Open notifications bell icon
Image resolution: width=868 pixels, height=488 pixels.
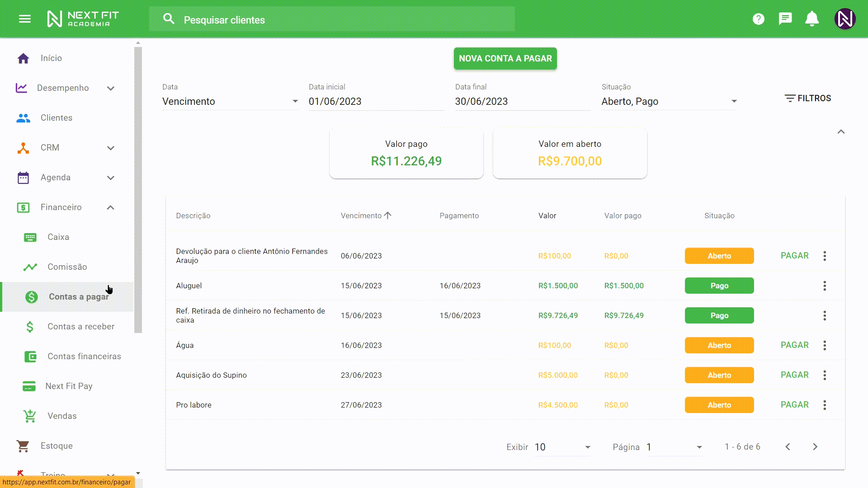(x=812, y=19)
